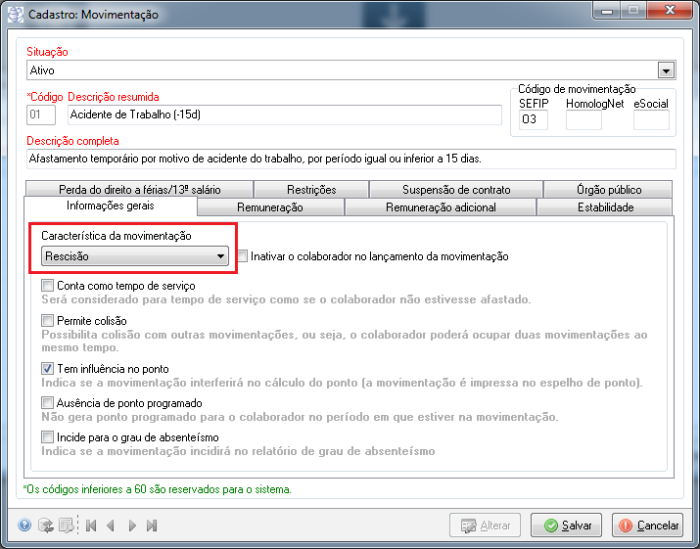Expand 'Característica da movimentação' combo box
Screen dimensions: 700x549
pyautogui.click(x=221, y=256)
